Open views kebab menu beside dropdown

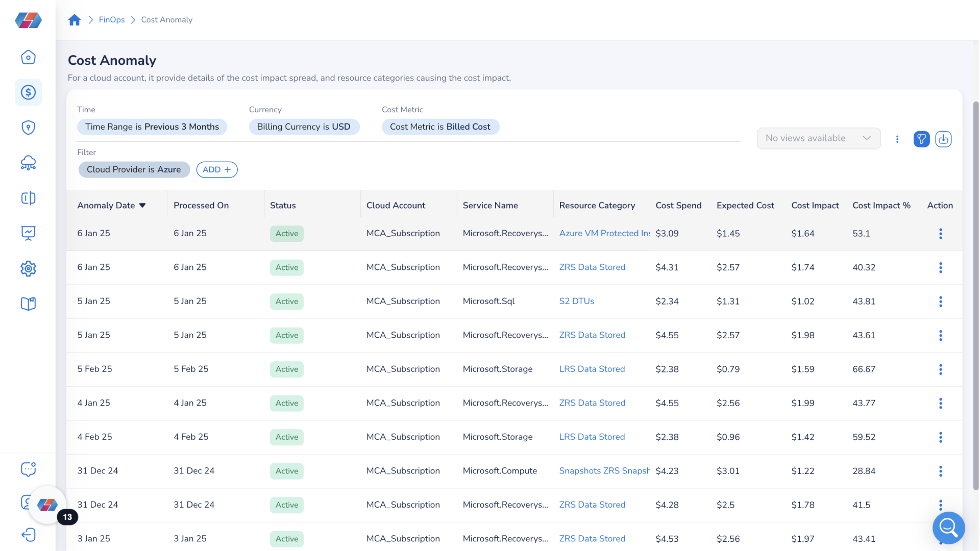pyautogui.click(x=897, y=139)
